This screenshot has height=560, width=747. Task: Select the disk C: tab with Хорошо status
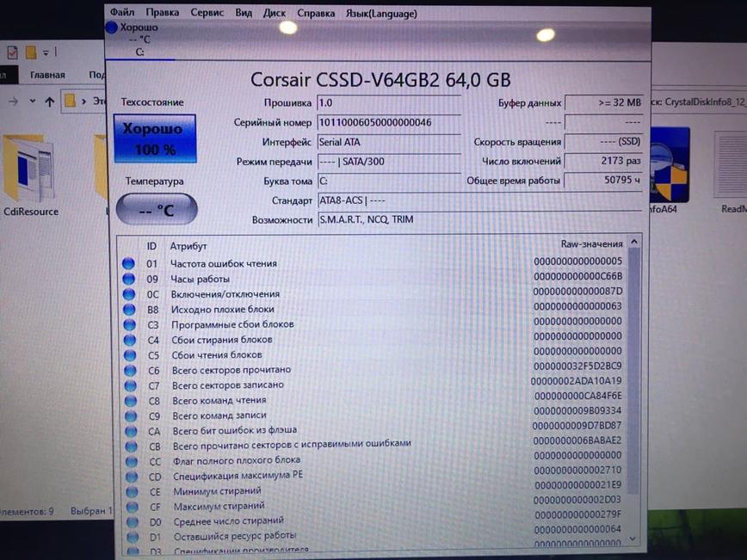pyautogui.click(x=139, y=40)
